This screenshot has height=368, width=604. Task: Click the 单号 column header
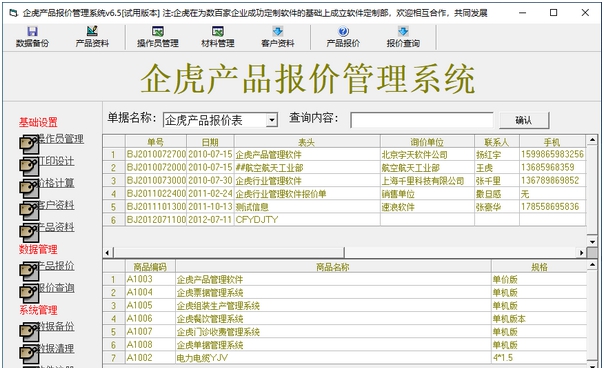point(156,142)
